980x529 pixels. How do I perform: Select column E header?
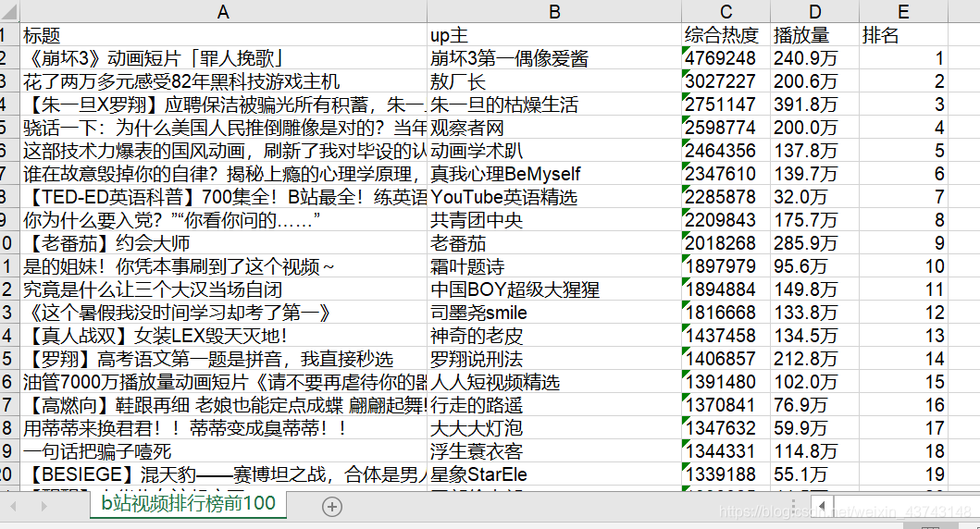(x=904, y=11)
